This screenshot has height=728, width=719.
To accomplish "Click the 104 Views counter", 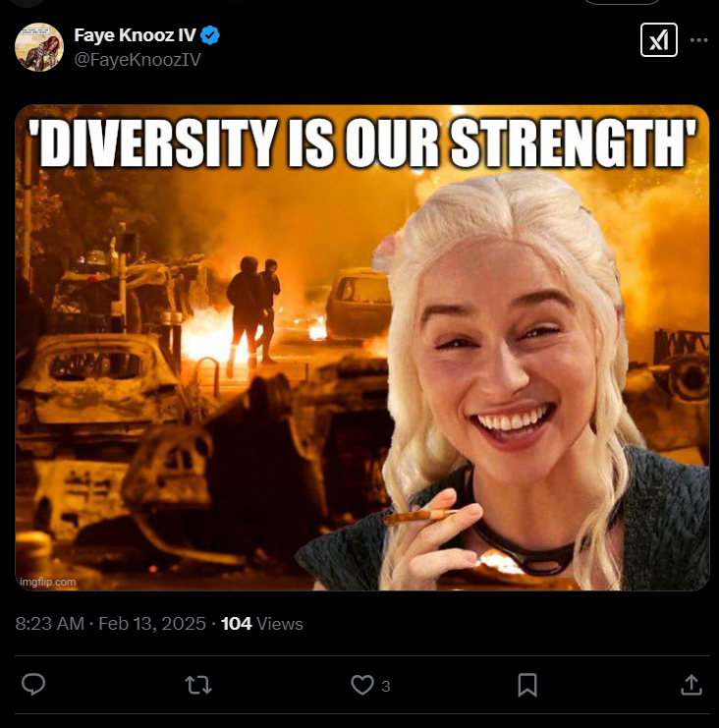I will click(262, 624).
